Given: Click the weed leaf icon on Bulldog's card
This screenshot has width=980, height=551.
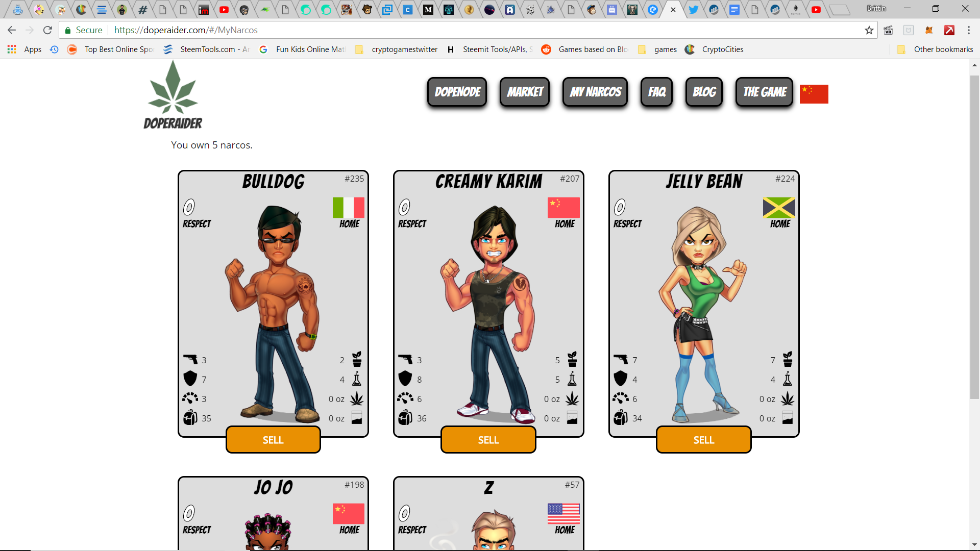Looking at the screenshot, I should click(x=357, y=398).
